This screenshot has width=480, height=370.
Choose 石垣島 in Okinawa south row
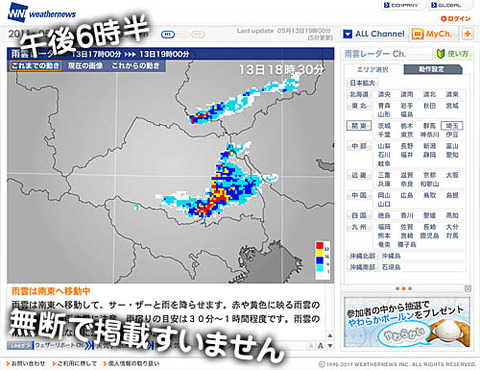[391, 267]
